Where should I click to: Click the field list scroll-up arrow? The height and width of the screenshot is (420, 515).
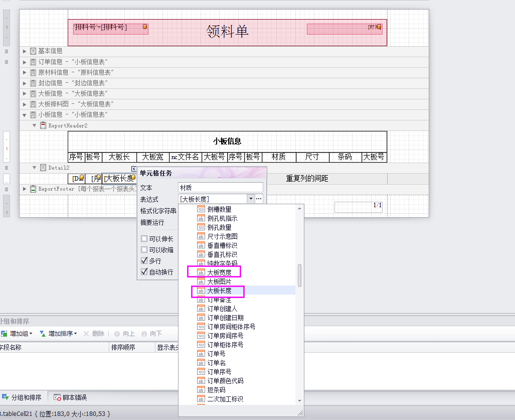point(299,208)
